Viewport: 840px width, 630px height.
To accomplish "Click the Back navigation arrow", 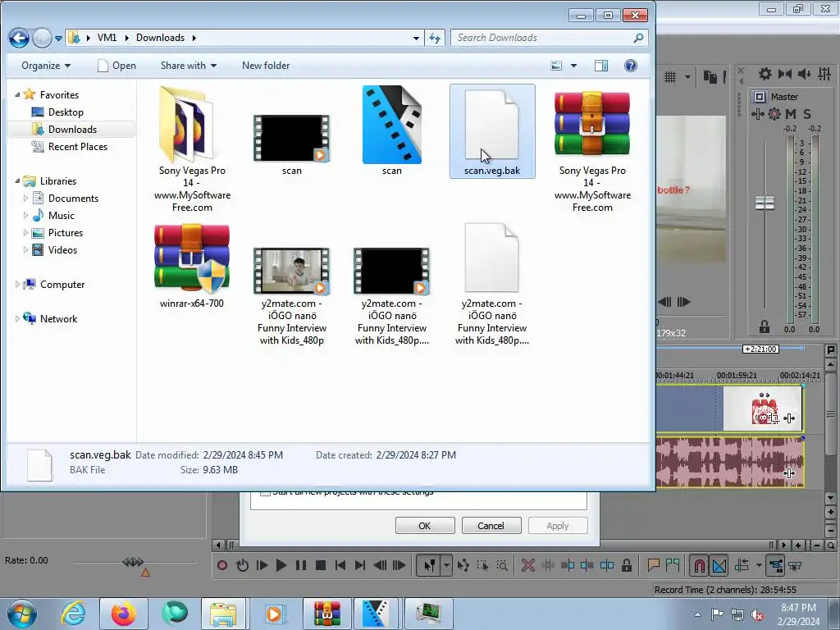I will (x=19, y=38).
